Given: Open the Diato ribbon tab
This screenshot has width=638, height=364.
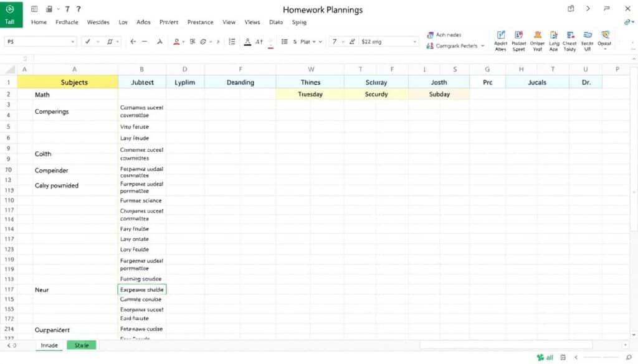Looking at the screenshot, I should 276,22.
